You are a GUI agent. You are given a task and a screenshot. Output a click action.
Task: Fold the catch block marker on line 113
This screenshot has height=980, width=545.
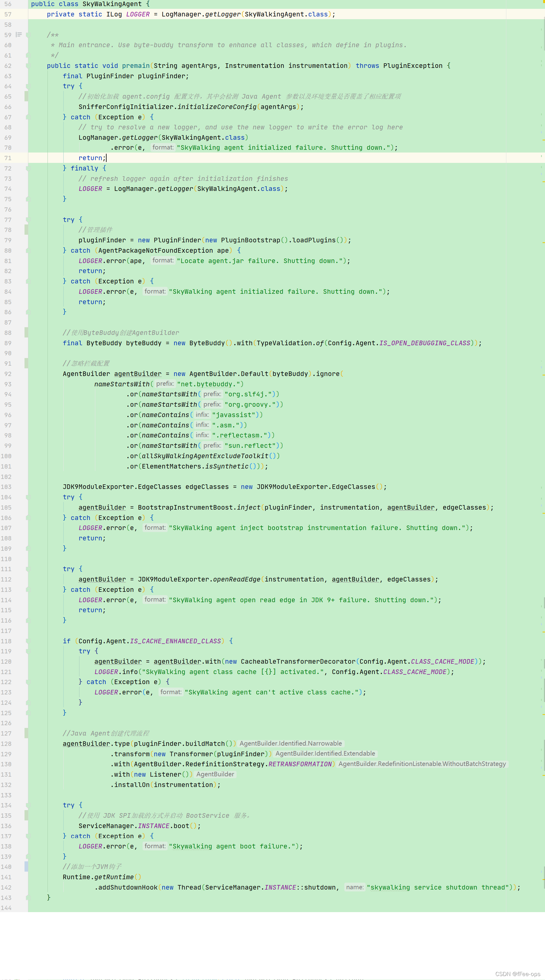[28, 589]
